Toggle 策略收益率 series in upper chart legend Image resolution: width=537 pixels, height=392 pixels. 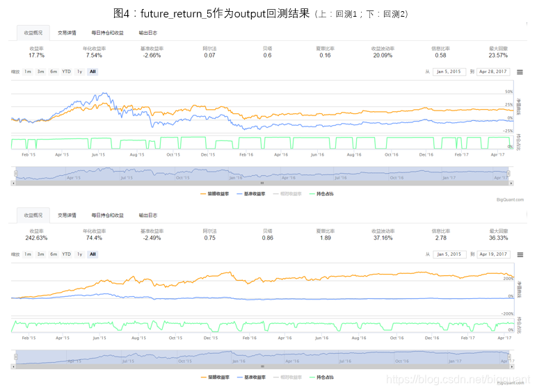click(215, 194)
